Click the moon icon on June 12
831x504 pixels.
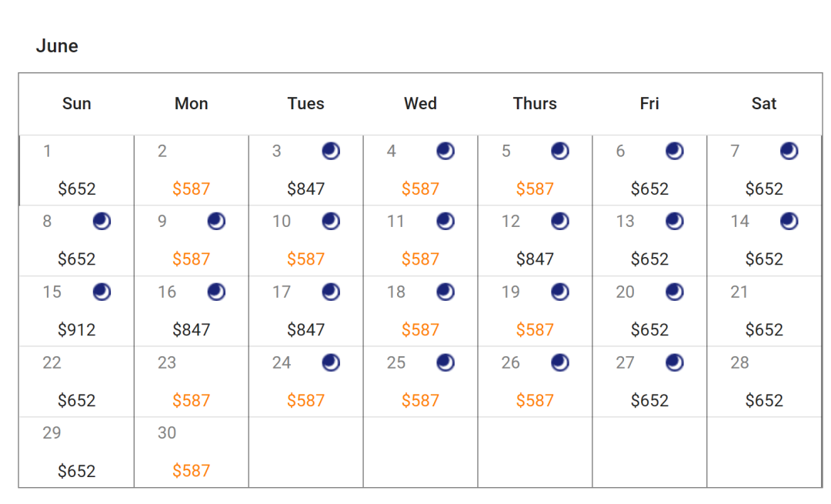pos(559,222)
